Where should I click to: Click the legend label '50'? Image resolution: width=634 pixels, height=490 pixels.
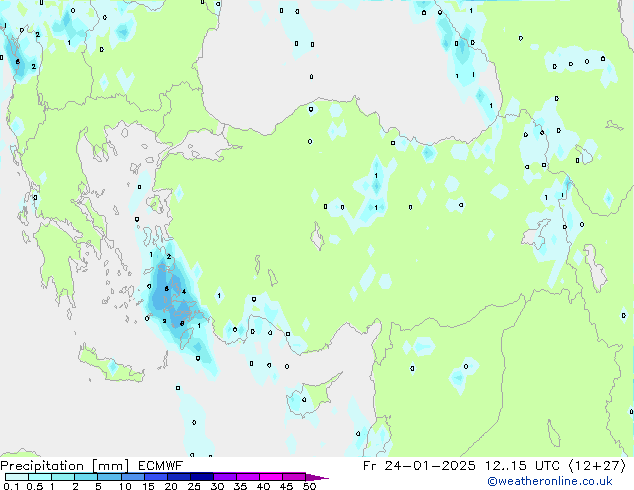tap(309, 486)
